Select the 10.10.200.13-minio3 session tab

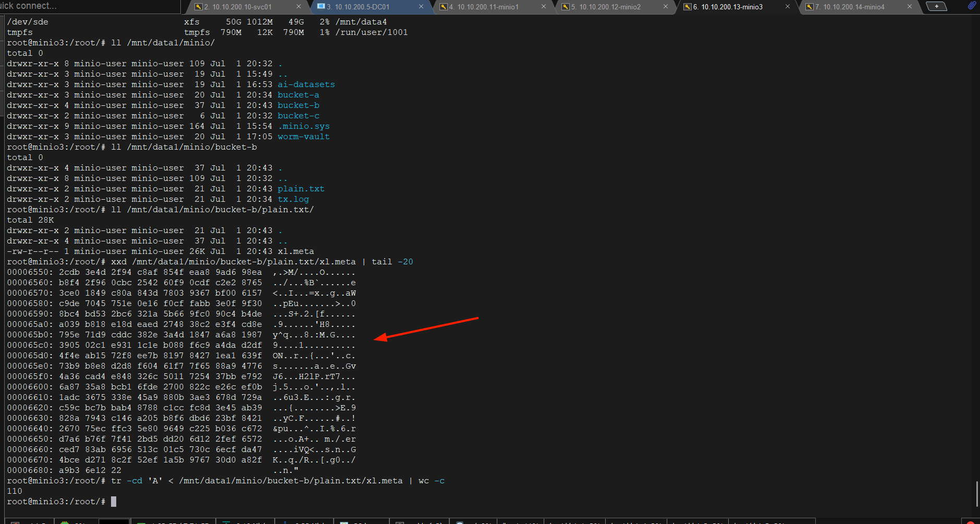728,7
